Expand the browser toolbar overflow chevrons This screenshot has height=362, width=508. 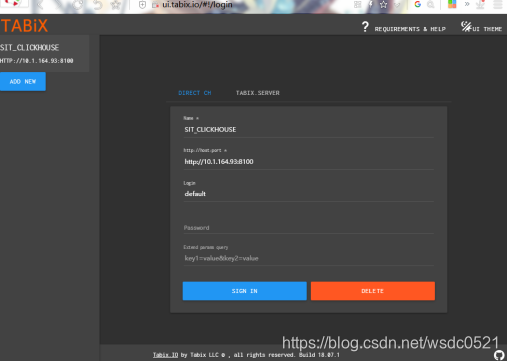click(467, 4)
